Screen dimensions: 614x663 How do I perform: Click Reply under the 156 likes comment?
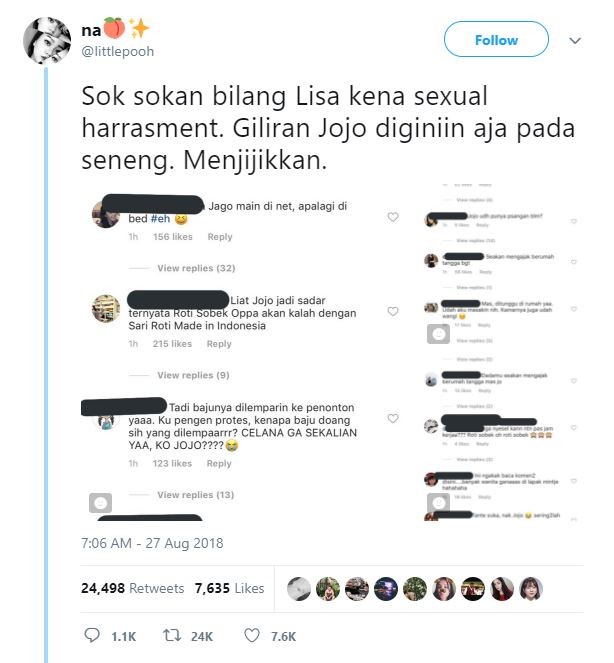pos(220,237)
